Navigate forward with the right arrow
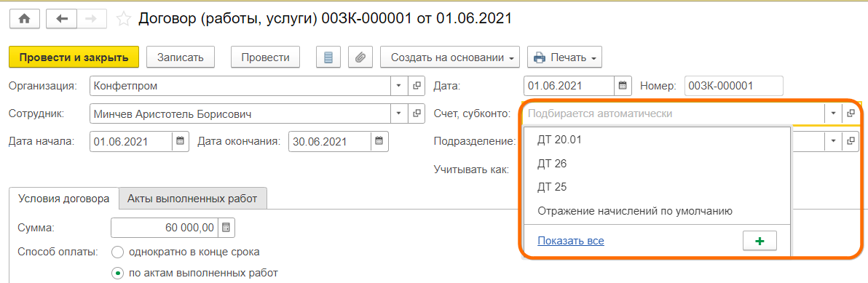Viewport: 868px width, 283px height. coord(92,19)
